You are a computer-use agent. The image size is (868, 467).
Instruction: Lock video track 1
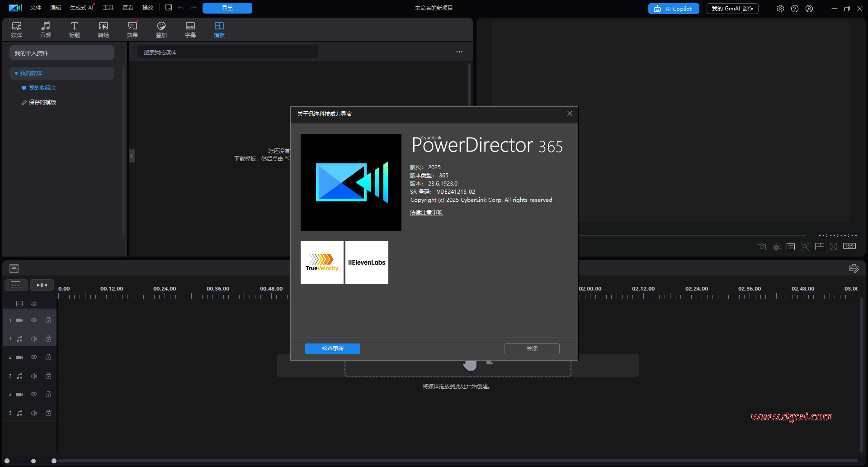click(x=48, y=320)
